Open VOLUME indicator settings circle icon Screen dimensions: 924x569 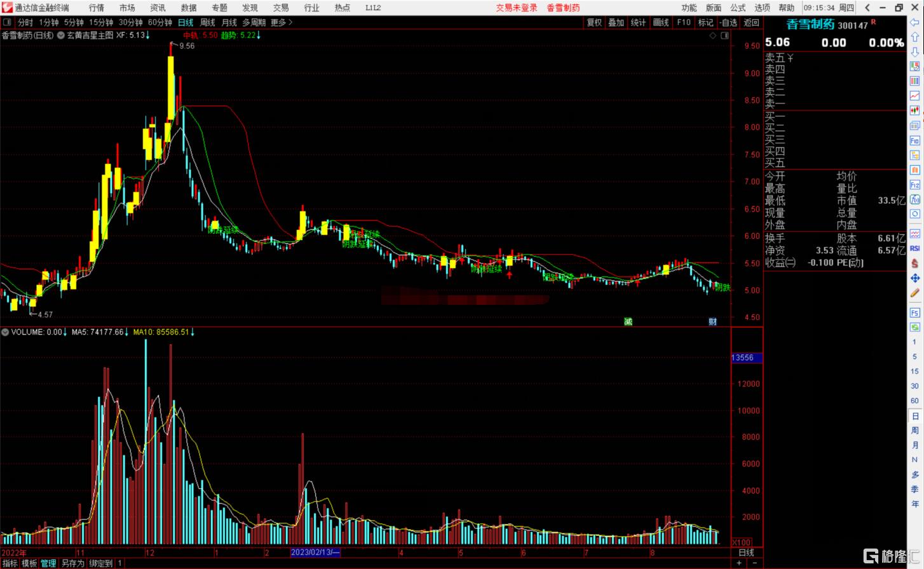pos(6,331)
